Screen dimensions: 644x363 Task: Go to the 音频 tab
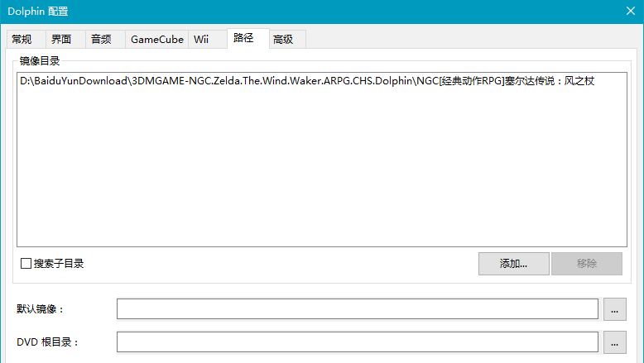[105, 40]
